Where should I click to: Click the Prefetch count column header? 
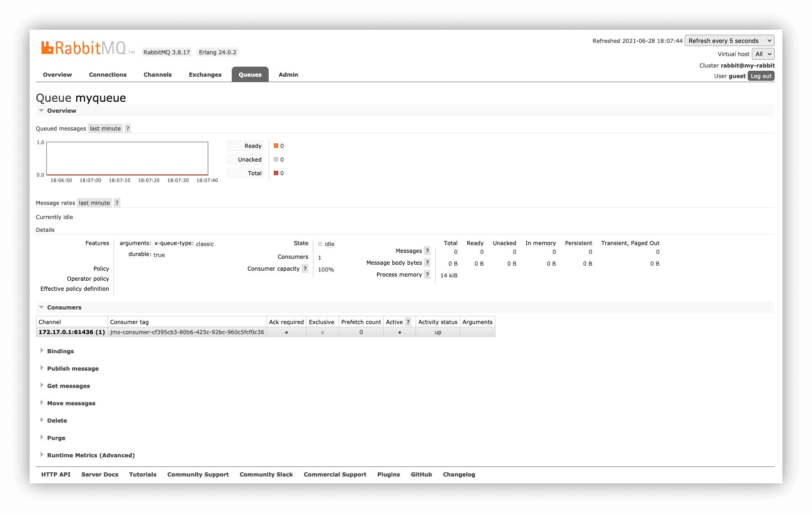pos(361,322)
